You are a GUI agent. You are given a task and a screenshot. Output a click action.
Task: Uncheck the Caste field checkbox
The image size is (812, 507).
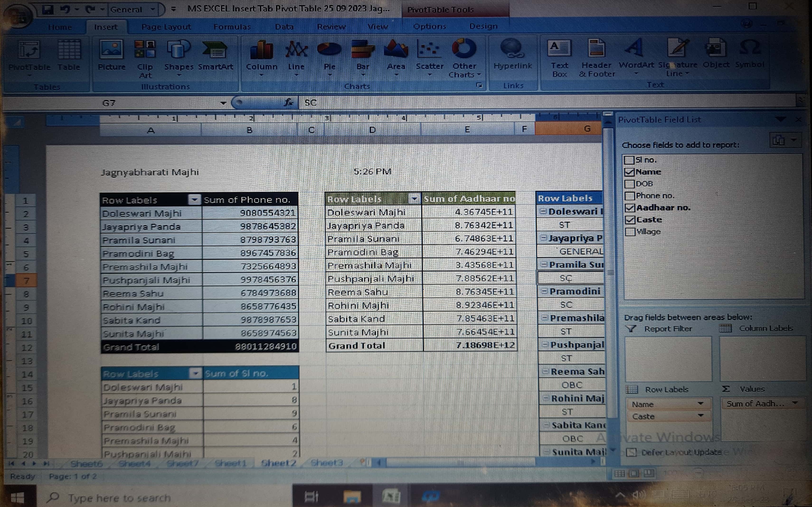pyautogui.click(x=630, y=220)
